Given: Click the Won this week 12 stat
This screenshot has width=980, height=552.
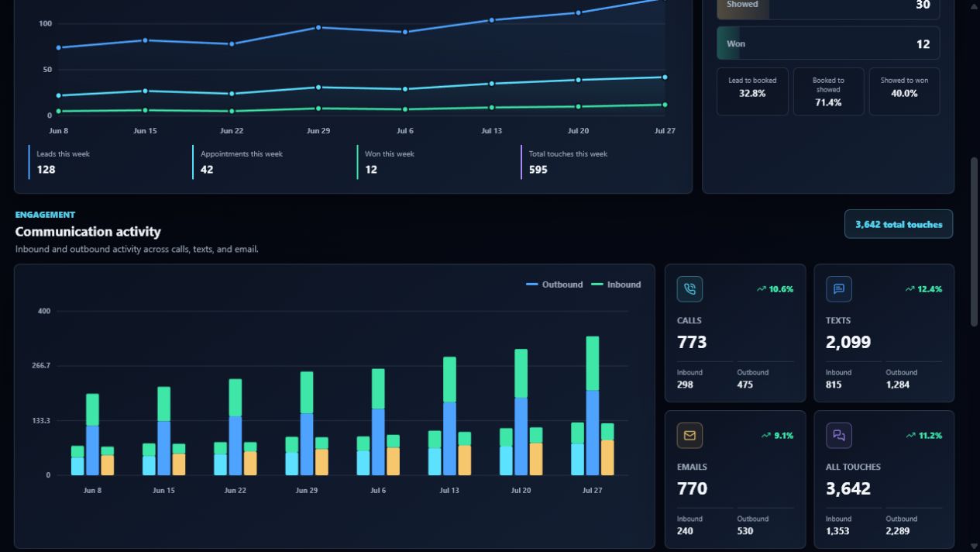Looking at the screenshot, I should [x=435, y=162].
